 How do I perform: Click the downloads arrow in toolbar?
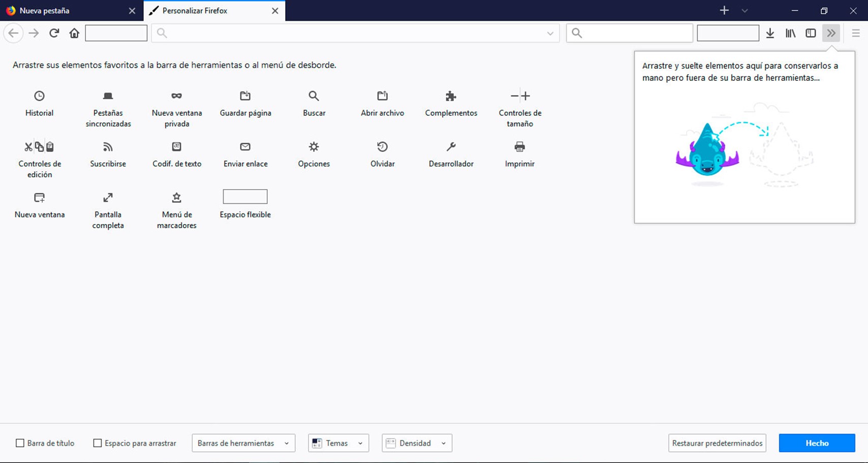coord(770,33)
